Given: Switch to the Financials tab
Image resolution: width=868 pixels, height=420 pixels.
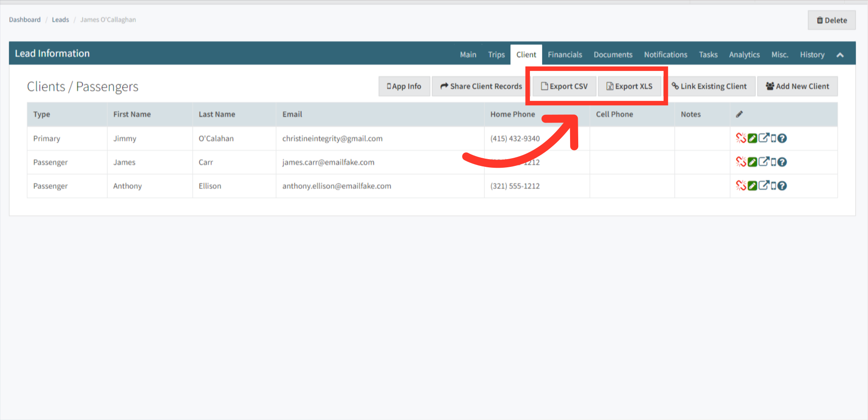Looking at the screenshot, I should point(565,54).
